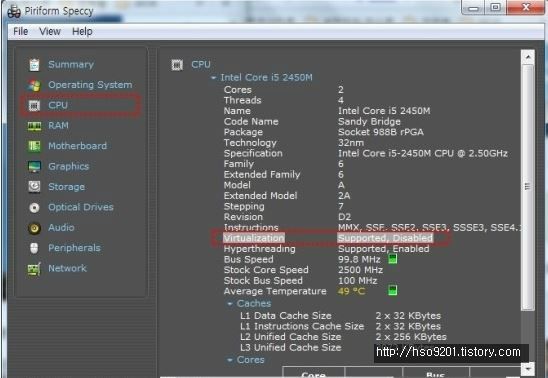Click the 'Socket 988B rPGA' package value

point(381,132)
